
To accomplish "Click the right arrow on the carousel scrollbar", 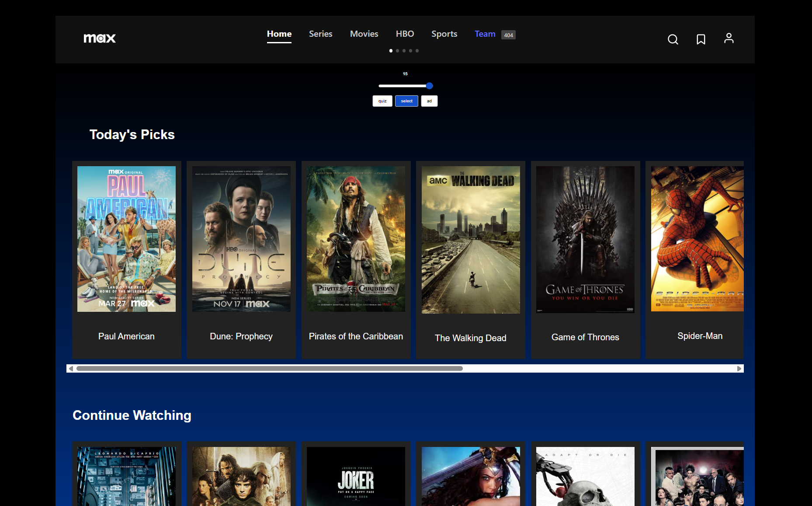I will [x=739, y=368].
